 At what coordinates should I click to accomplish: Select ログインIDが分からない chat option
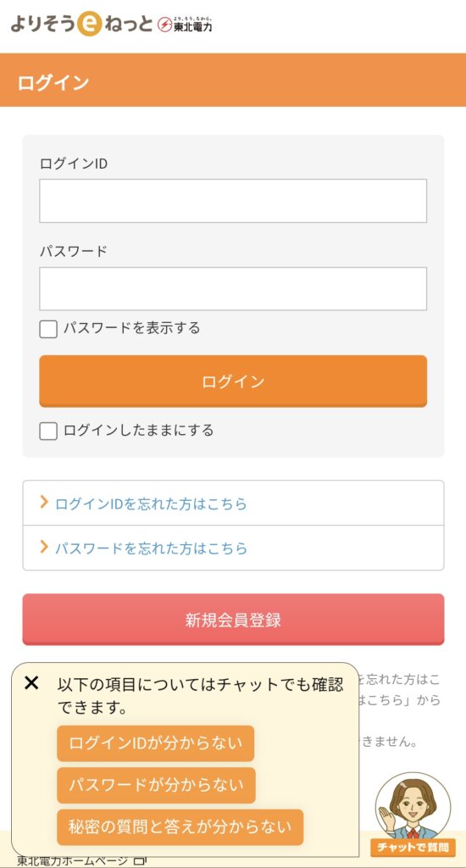pyautogui.click(x=156, y=743)
